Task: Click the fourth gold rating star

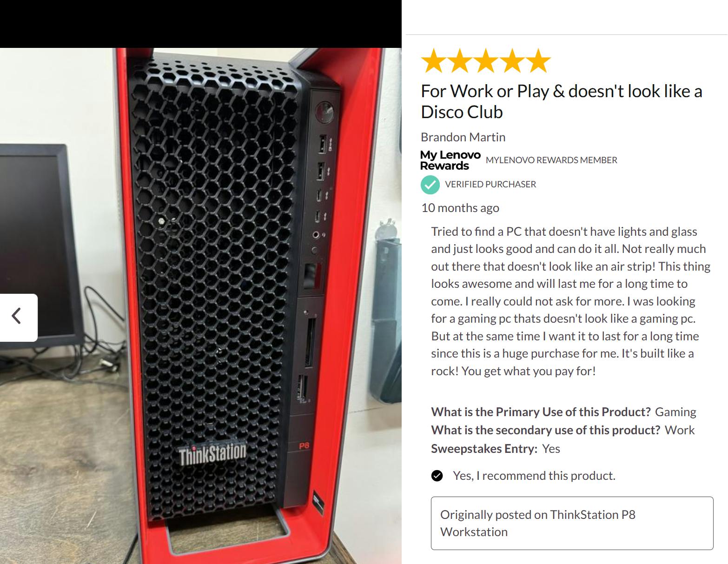Action: (x=512, y=61)
